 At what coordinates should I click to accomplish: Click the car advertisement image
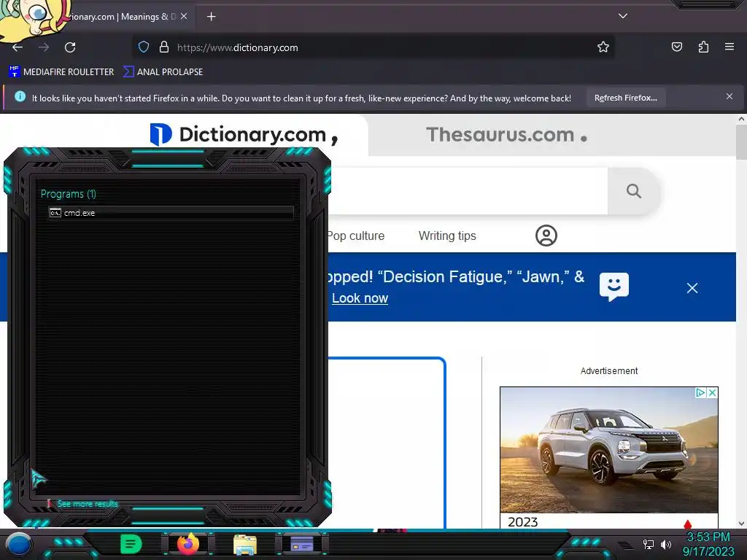[x=608, y=449]
